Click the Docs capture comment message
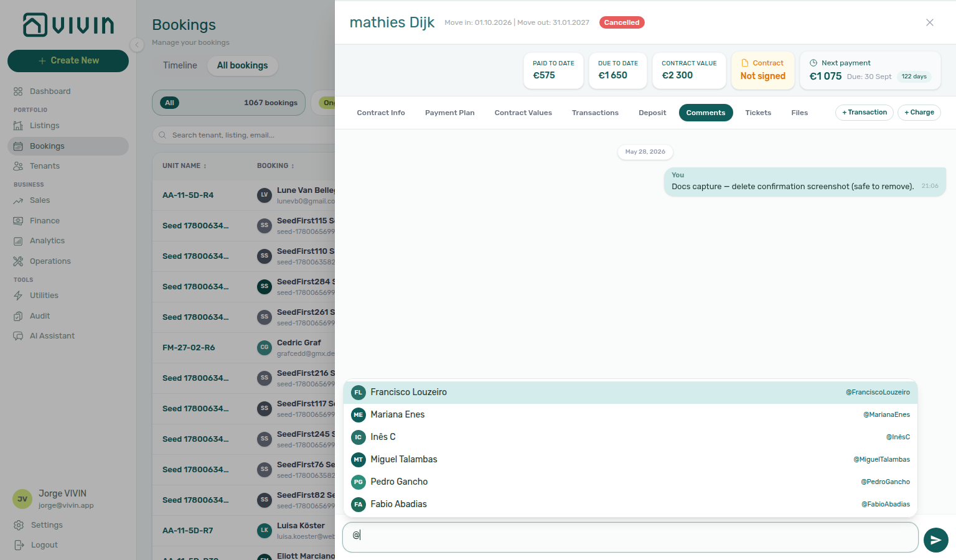 tap(805, 182)
